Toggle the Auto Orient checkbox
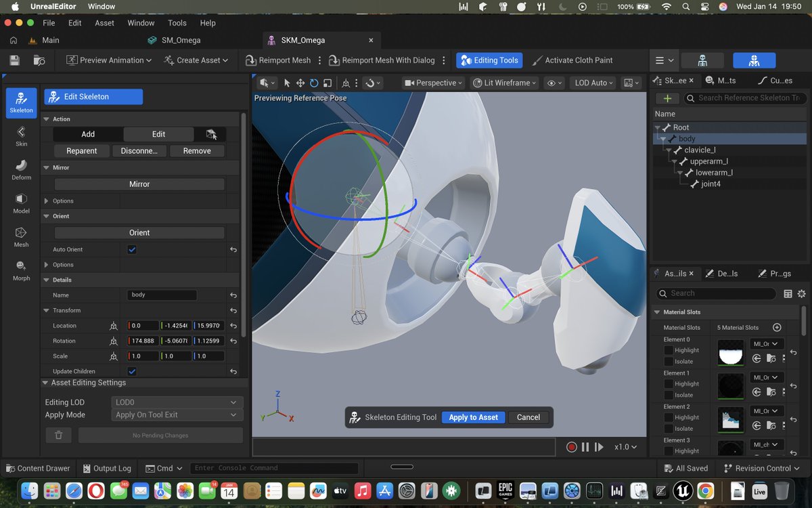812x508 pixels. click(132, 249)
